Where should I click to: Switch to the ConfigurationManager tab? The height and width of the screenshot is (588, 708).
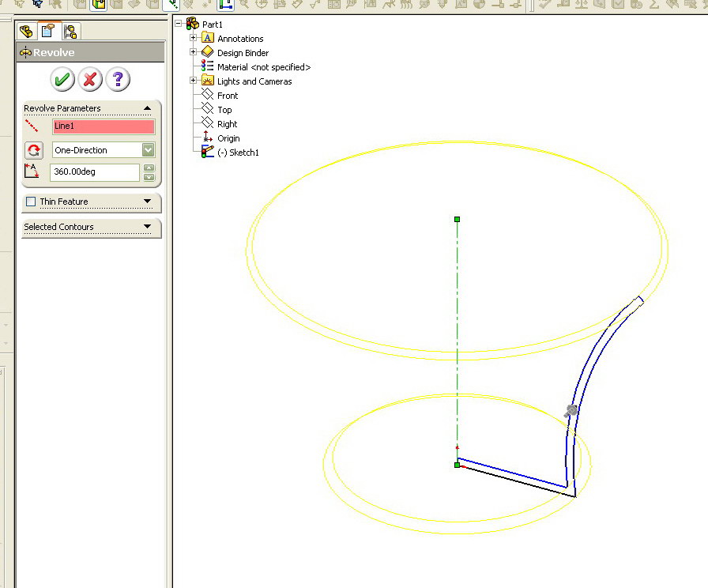pyautogui.click(x=70, y=32)
